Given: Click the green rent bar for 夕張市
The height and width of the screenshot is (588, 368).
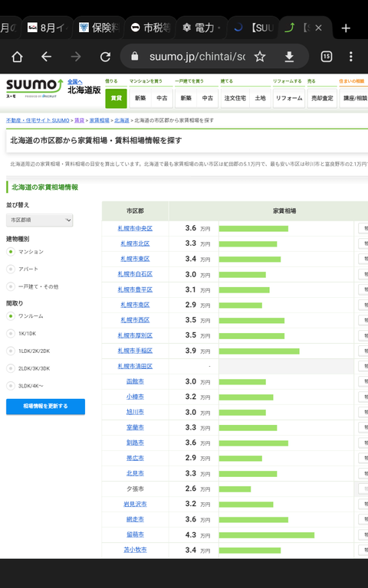Looking at the screenshot, I should (x=235, y=489).
